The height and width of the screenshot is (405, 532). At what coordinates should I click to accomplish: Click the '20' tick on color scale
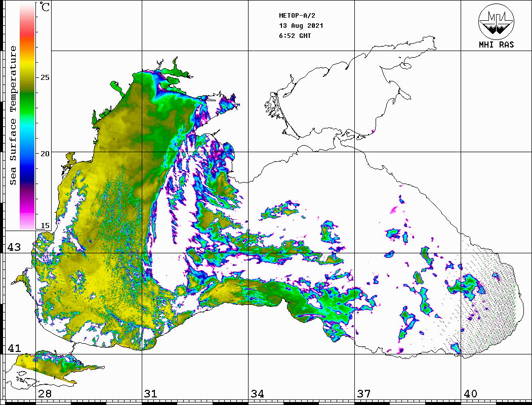(45, 154)
